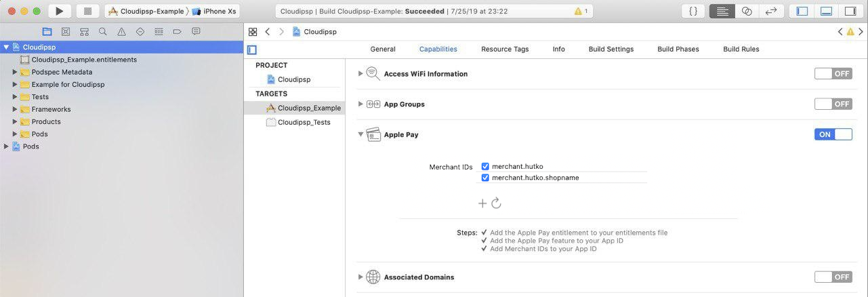Turn on Access WiFi Information switch
Screen dimensions: 868x297
coord(833,74)
